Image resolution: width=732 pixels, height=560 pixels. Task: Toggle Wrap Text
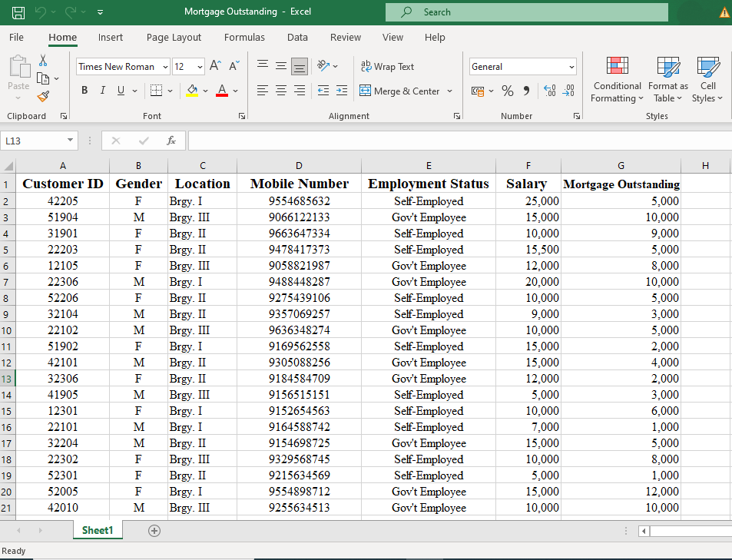(x=388, y=67)
